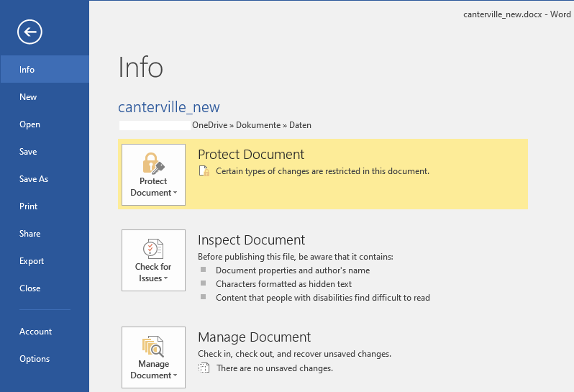Click the lock and key Protect Document icon
The width and height of the screenshot is (574, 392).
[x=153, y=163]
